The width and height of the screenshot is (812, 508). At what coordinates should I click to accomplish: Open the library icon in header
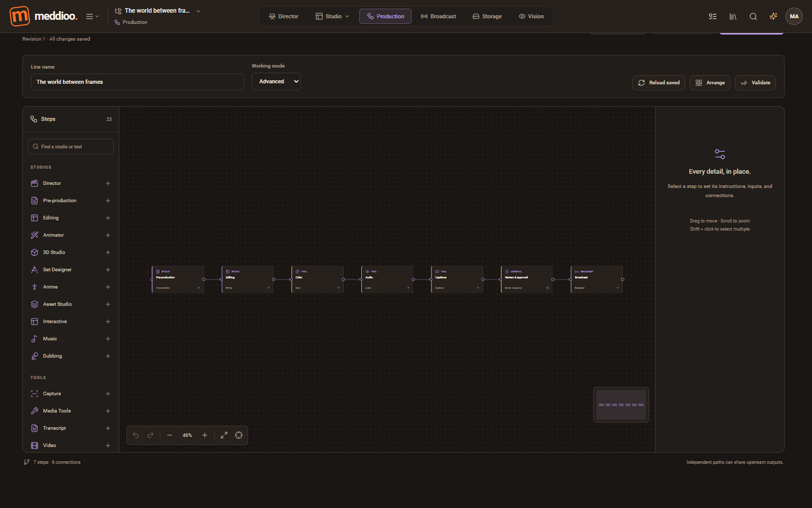733,16
